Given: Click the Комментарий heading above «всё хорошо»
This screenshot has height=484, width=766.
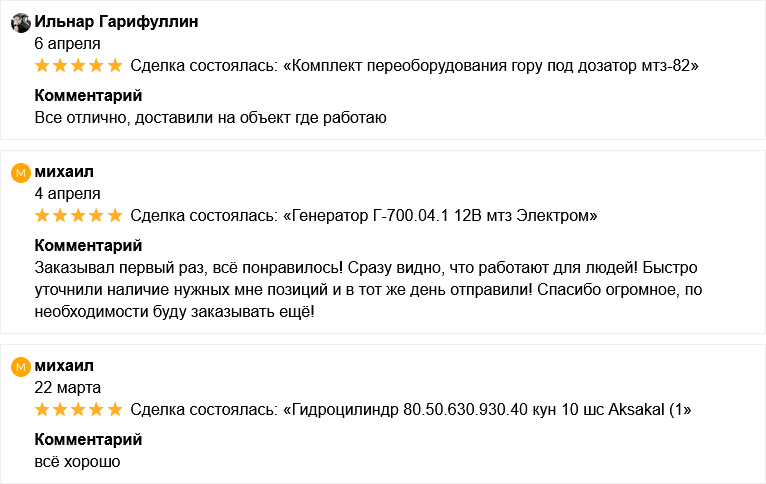Looking at the screenshot, I should point(88,439).
